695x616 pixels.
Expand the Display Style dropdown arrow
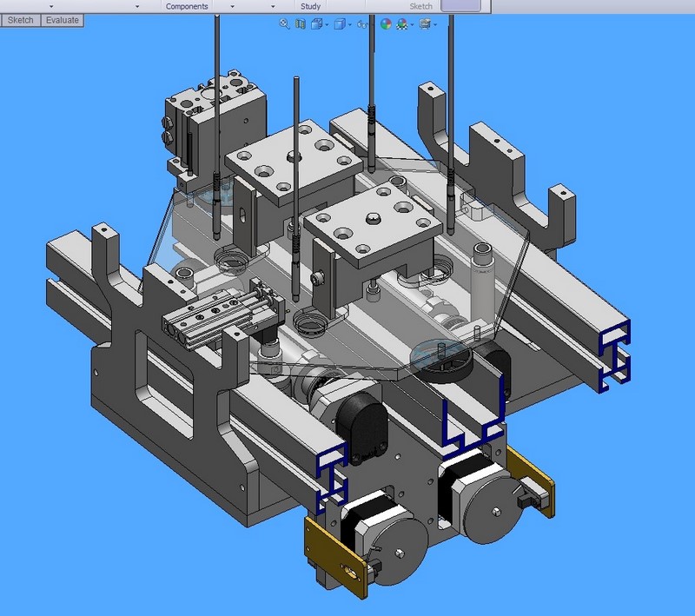(x=349, y=24)
